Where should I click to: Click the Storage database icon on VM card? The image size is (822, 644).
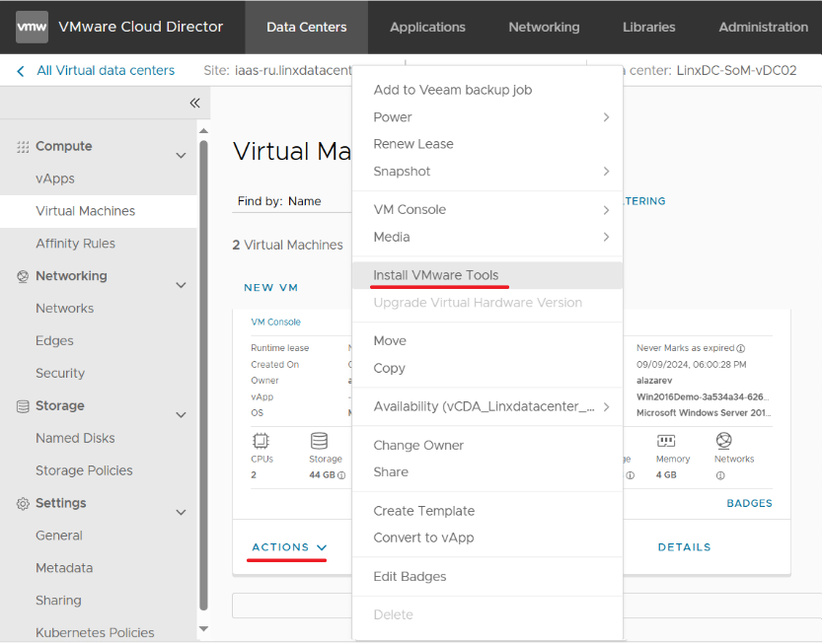tap(319, 441)
